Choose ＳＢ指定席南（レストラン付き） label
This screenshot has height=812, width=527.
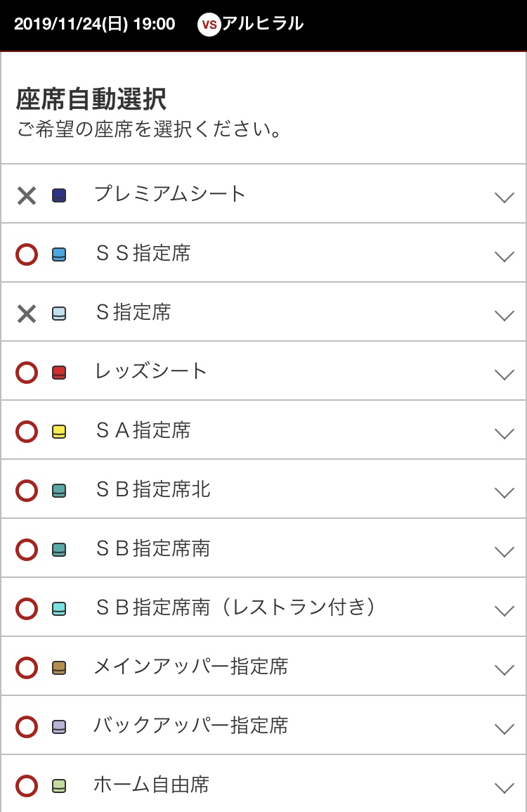pyautogui.click(x=235, y=607)
